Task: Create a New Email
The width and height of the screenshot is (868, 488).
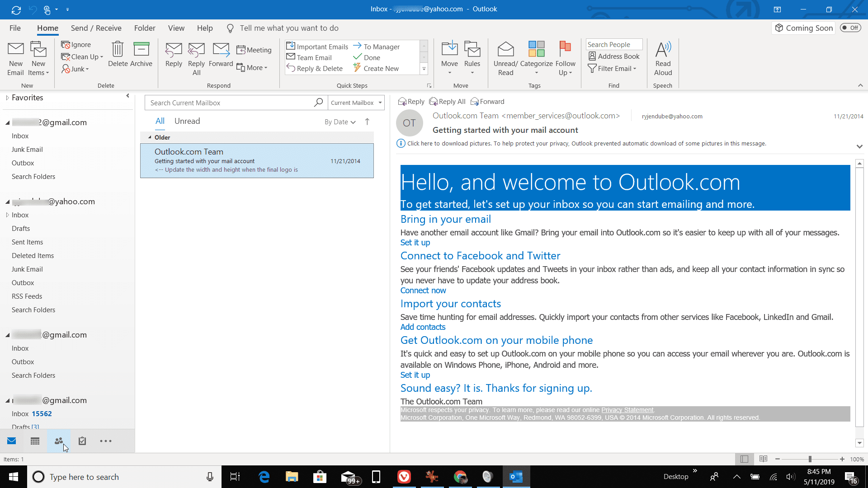Action: coord(15,59)
